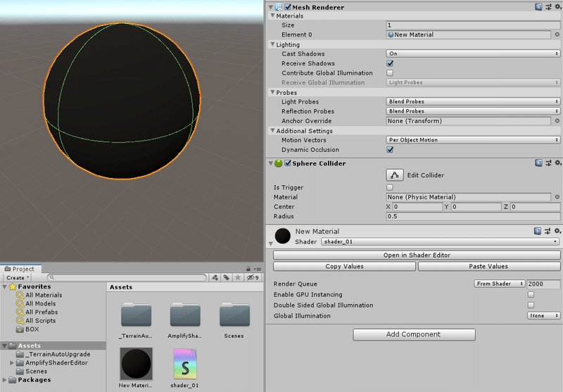Image resolution: width=563 pixels, height=392 pixels.
Task: Open Mesh Renderer component settings gear
Action: [x=558, y=6]
